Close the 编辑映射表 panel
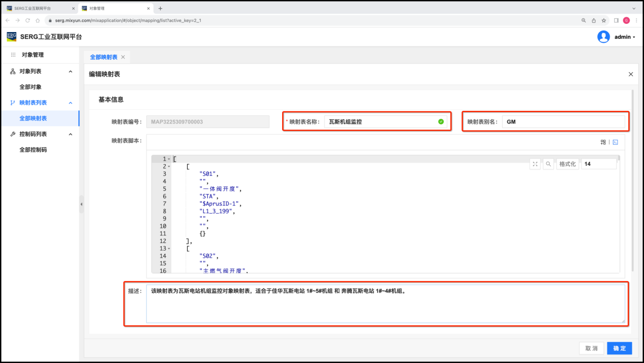This screenshot has height=363, width=644. point(631,74)
